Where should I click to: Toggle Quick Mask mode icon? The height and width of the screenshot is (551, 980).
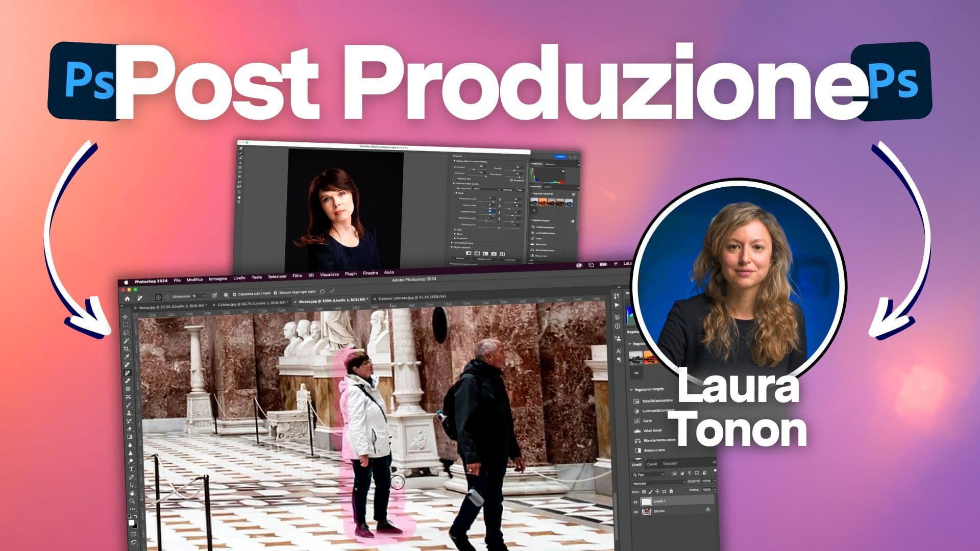pyautogui.click(x=133, y=534)
